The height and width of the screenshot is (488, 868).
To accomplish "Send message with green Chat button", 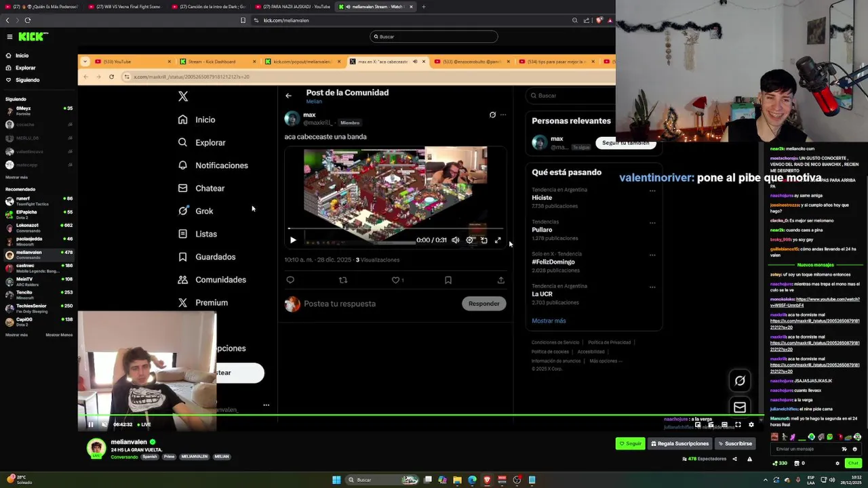I will pos(852,464).
